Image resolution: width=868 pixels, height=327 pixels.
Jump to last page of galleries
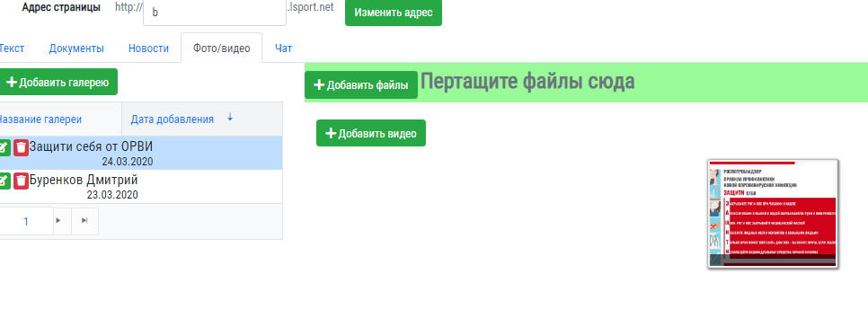(84, 221)
